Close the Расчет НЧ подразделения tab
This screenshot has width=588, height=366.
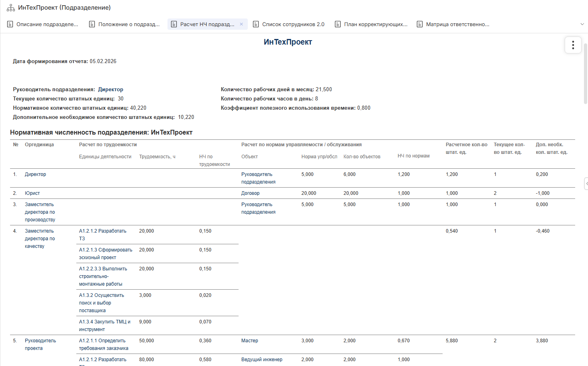(241, 24)
